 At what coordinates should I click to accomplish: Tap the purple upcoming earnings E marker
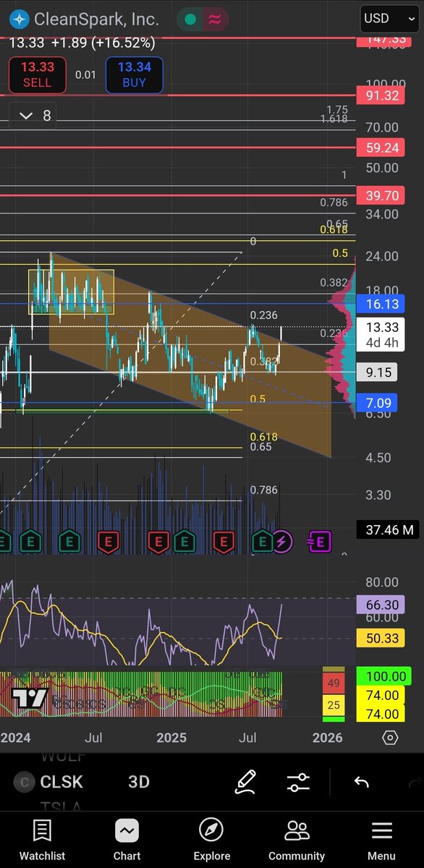click(319, 540)
